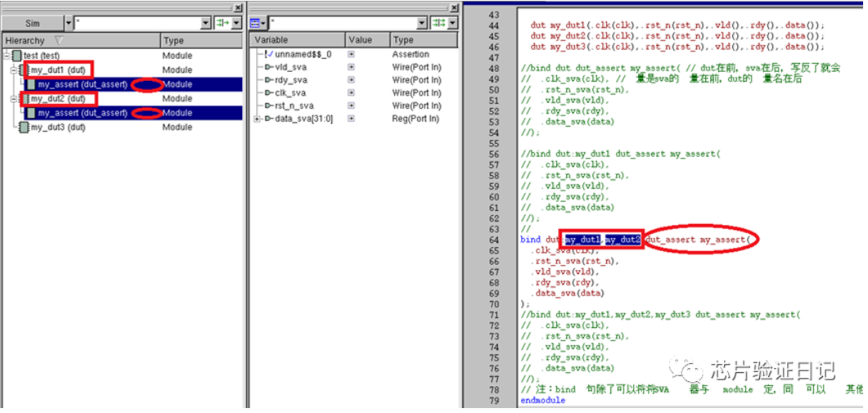Screen dimensions: 868x413
Task: Click the Variable column header
Action: 299,40
